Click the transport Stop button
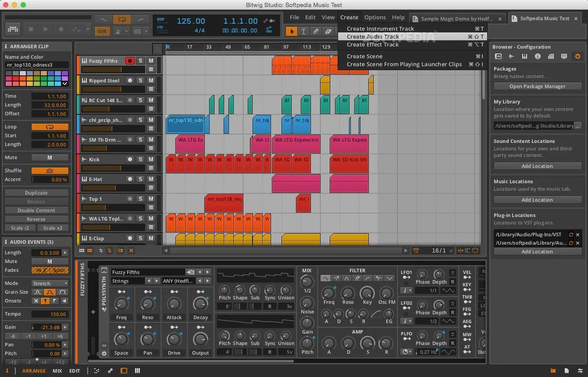588x377 pixels. click(x=31, y=29)
